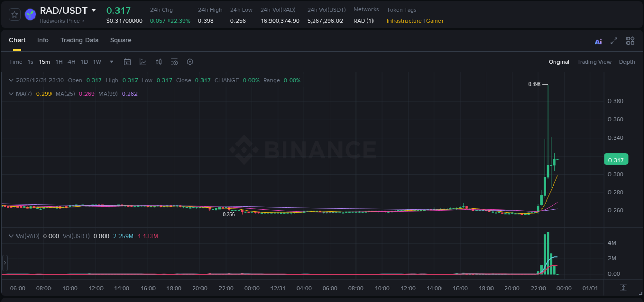The width and height of the screenshot is (644, 302).
Task: Select the candlestick display settings icon
Action: pos(158,62)
